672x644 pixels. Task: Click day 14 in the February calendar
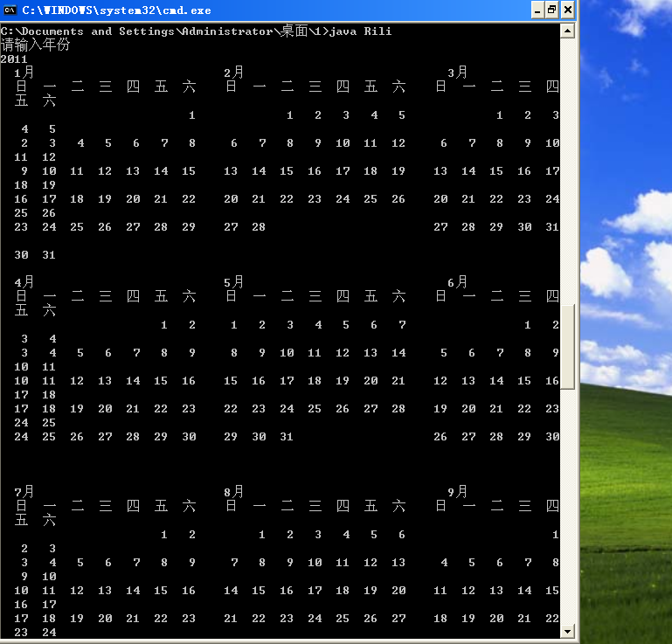(x=259, y=171)
